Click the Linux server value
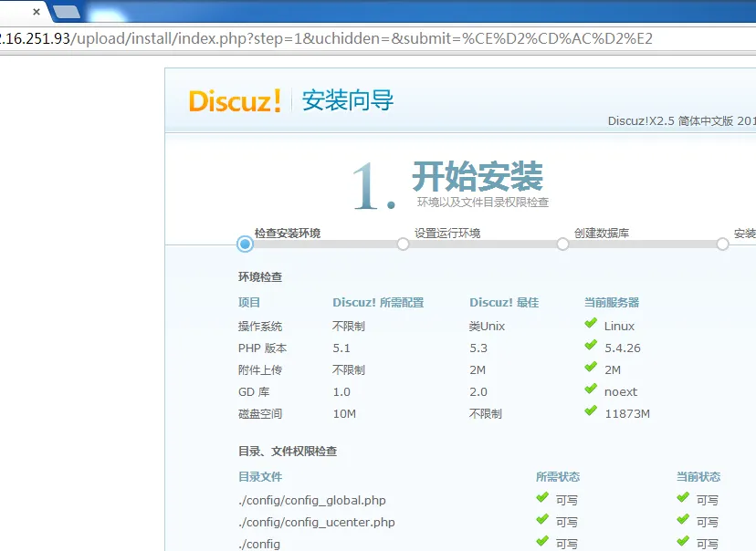This screenshot has width=756, height=551. click(619, 326)
